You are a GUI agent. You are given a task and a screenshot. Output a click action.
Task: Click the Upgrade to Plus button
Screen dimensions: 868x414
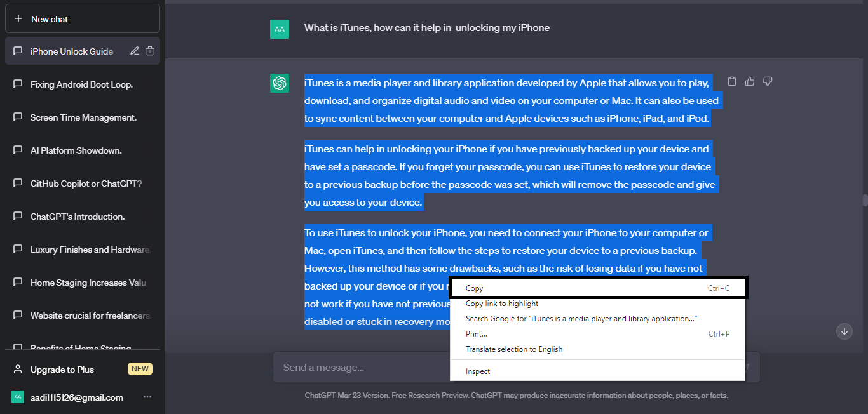[x=62, y=370]
